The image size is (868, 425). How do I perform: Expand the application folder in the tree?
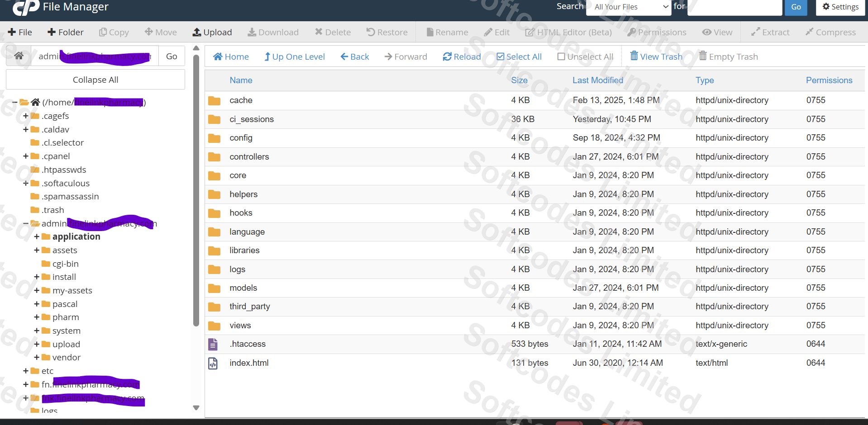[37, 236]
